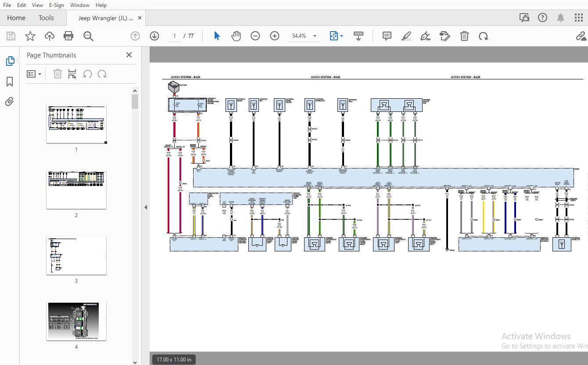The height and width of the screenshot is (365, 588).
Task: Open the Edit PDF stamp icon
Action: tap(445, 36)
